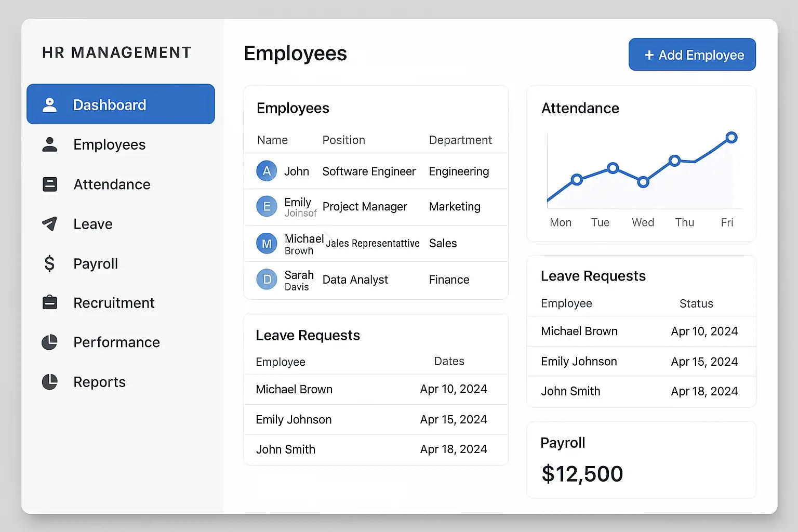Click John's avatar circle labeled A

coord(267,171)
